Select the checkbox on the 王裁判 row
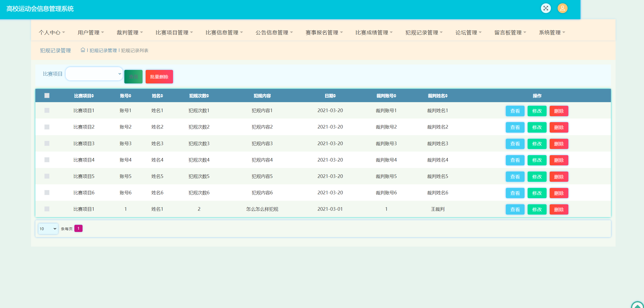The width and height of the screenshot is (644, 308). point(47,209)
